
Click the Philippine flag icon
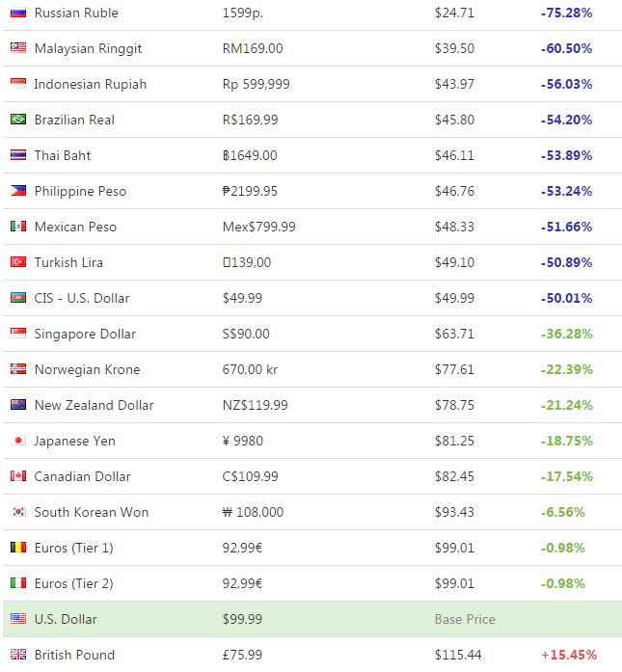click(x=18, y=190)
